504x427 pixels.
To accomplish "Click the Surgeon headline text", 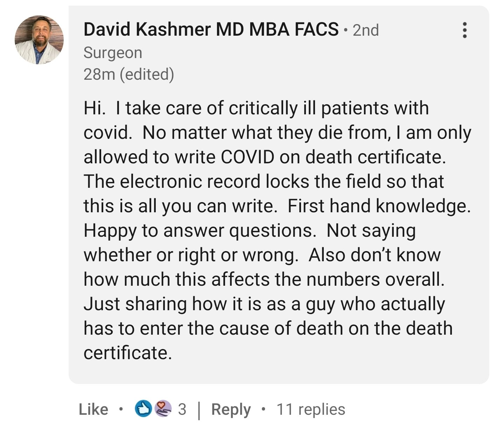I will coord(113,53).
